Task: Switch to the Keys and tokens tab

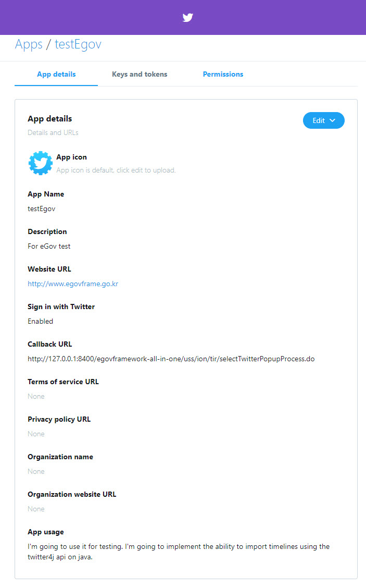Action: point(140,74)
